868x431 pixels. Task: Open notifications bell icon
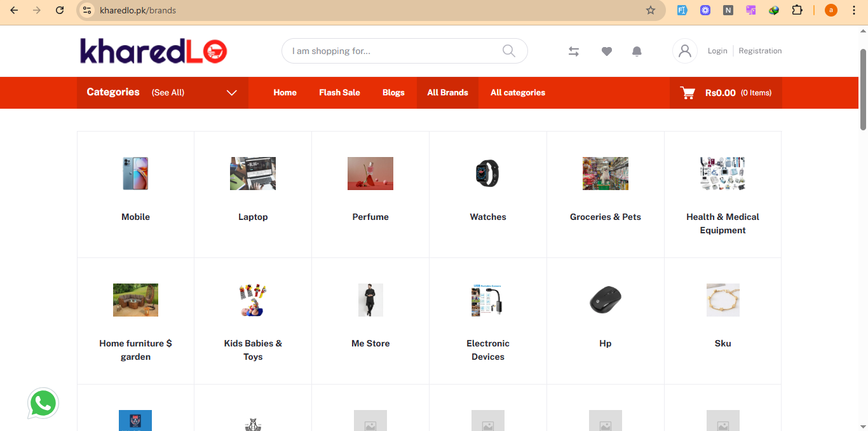[x=637, y=51]
